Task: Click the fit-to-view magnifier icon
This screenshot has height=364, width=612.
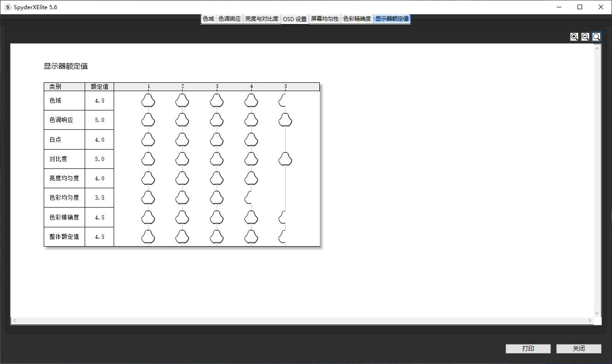Action: click(x=596, y=37)
